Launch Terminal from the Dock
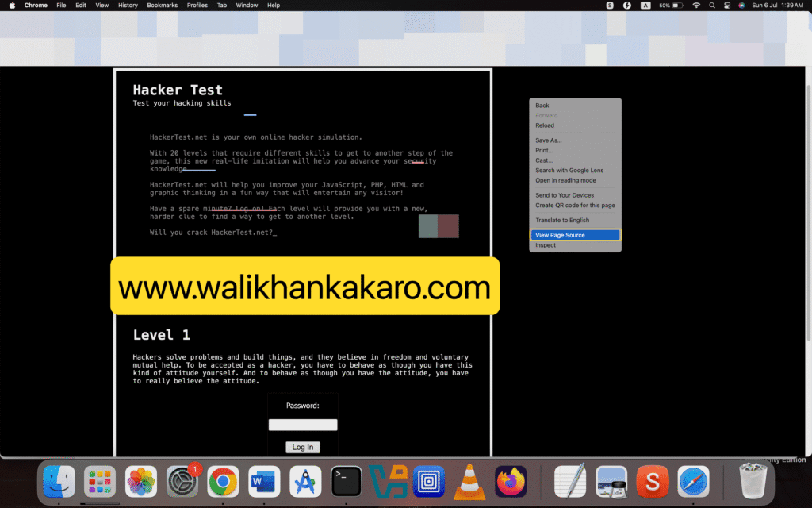Screen dimensions: 812x508 click(346, 481)
